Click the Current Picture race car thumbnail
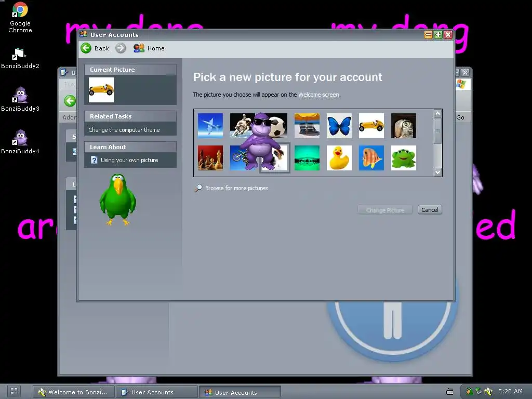The width and height of the screenshot is (532, 399). pyautogui.click(x=101, y=90)
